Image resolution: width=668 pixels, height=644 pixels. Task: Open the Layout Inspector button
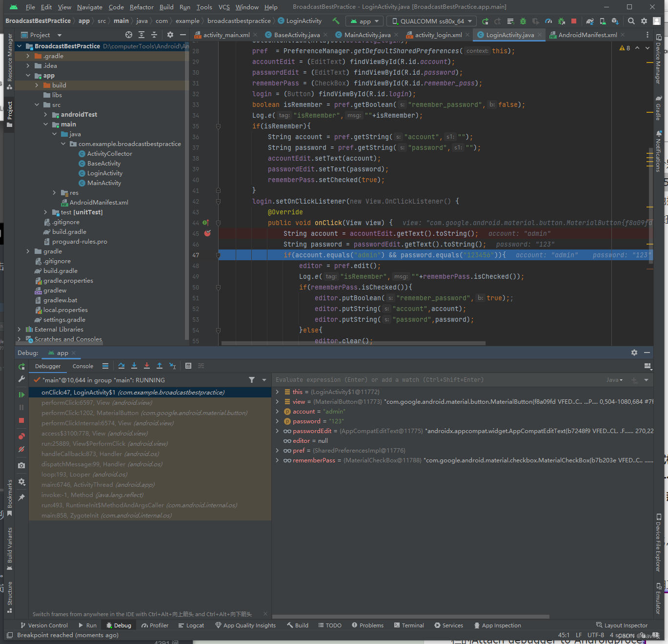pyautogui.click(x=622, y=625)
